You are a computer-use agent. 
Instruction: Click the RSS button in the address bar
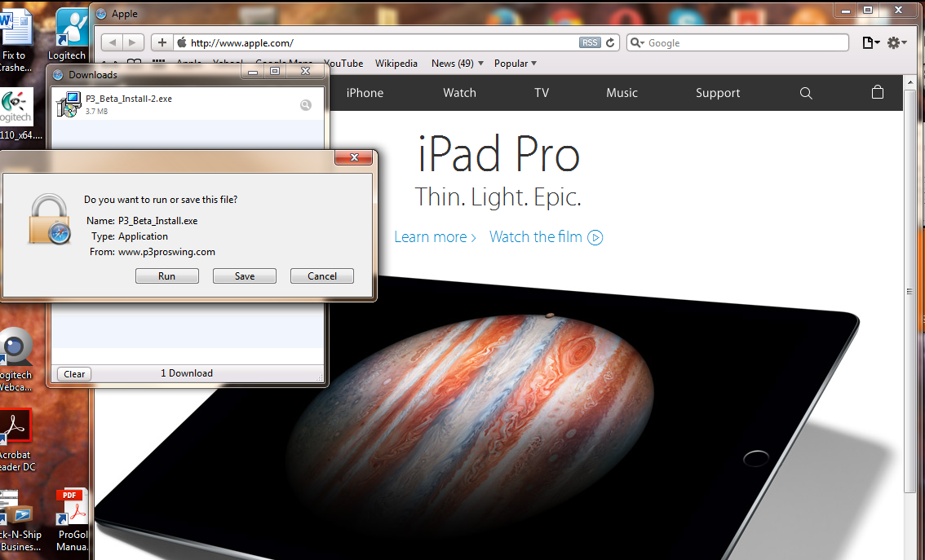point(589,42)
